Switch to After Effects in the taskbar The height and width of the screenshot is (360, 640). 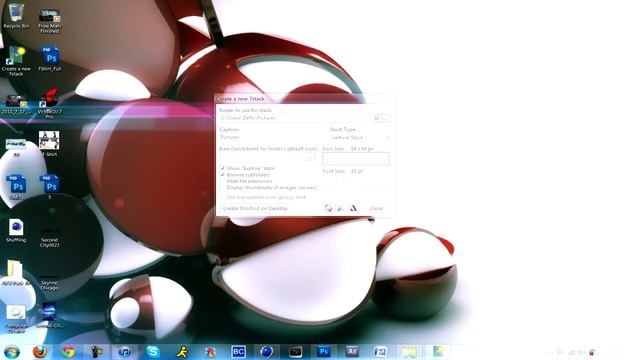tap(352, 351)
